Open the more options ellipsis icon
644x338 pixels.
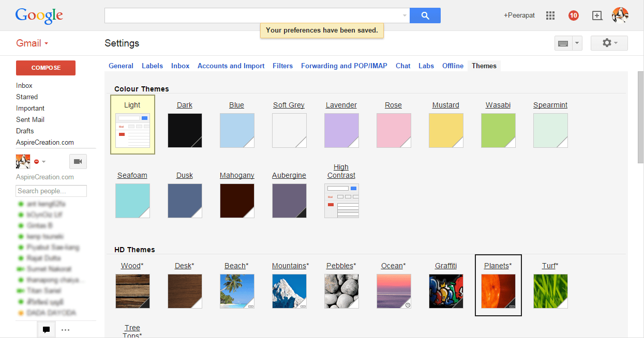click(x=65, y=329)
